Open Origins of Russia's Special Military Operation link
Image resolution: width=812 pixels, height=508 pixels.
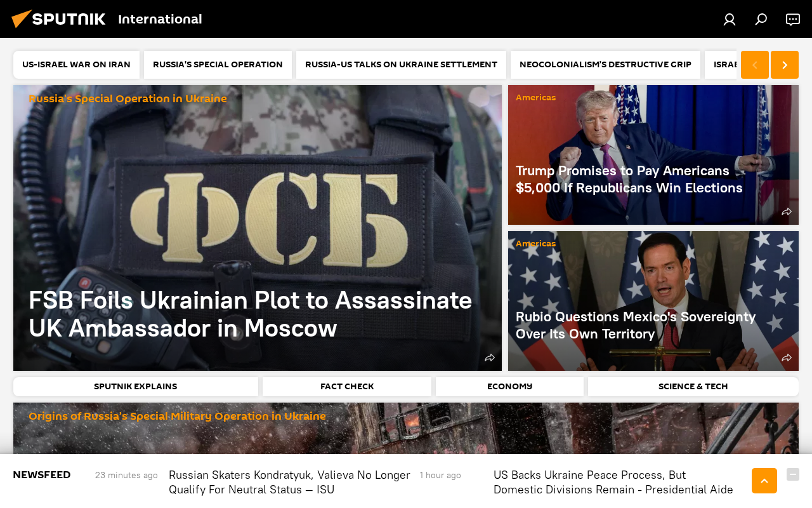coord(177,417)
